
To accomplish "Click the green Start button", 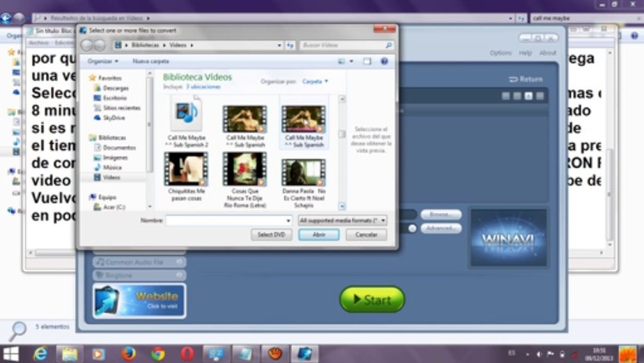I will point(372,299).
